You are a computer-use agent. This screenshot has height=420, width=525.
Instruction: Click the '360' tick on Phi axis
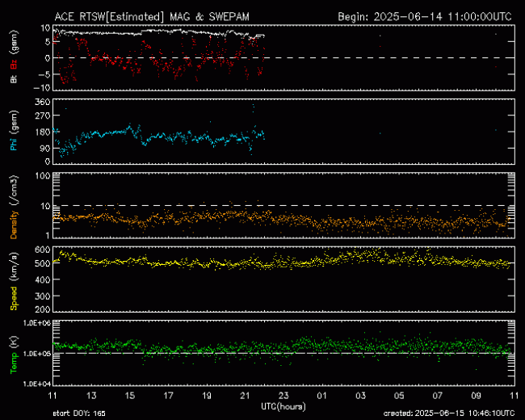pos(42,102)
